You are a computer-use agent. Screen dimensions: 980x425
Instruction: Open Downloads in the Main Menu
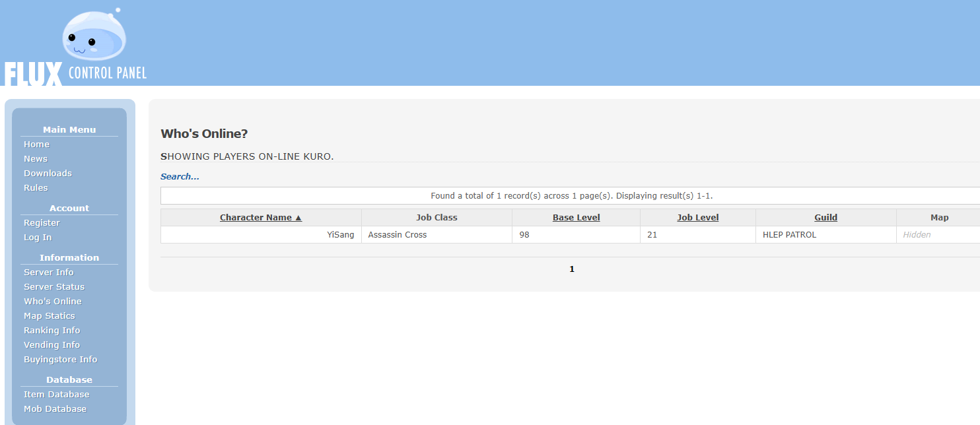pyautogui.click(x=48, y=174)
